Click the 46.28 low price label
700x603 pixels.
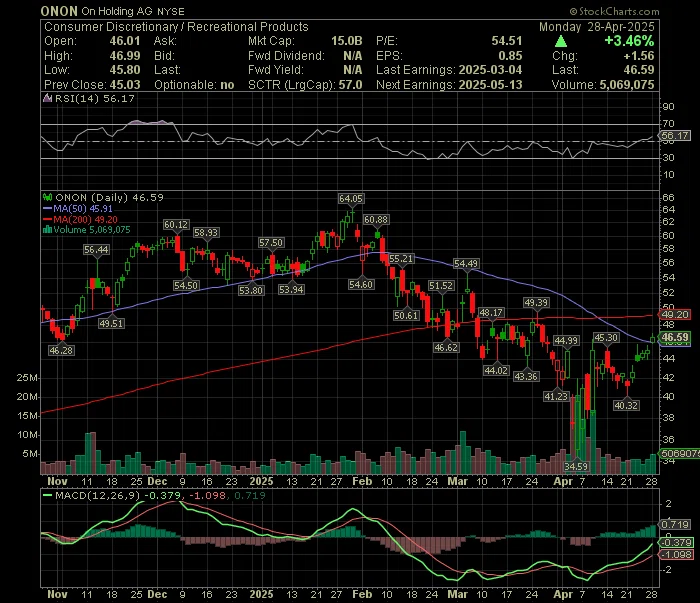click(61, 350)
